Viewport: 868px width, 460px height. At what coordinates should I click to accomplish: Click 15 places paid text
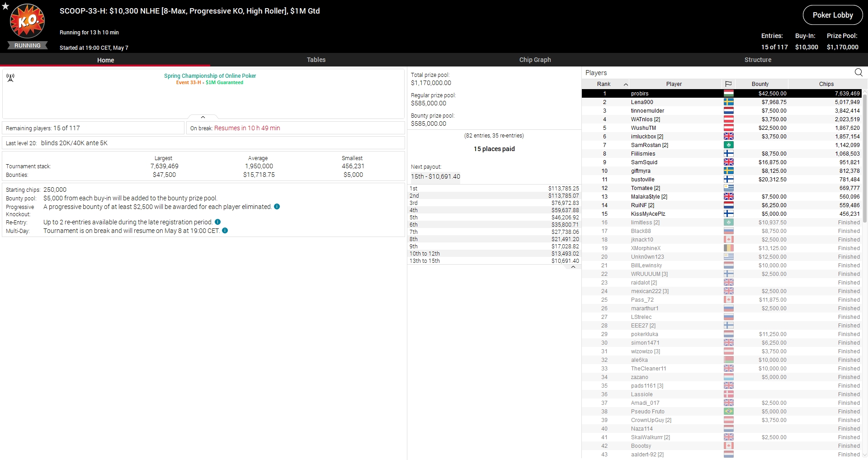tap(494, 149)
